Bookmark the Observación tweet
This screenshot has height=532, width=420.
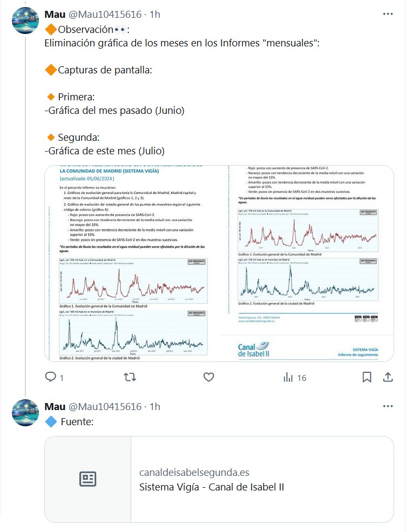tap(367, 378)
